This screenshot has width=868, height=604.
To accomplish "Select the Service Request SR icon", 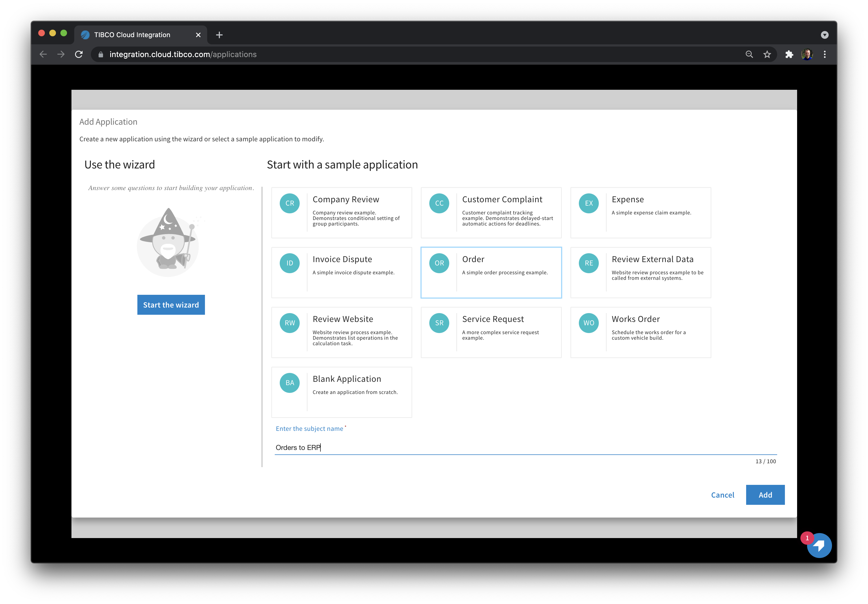I will tap(438, 323).
